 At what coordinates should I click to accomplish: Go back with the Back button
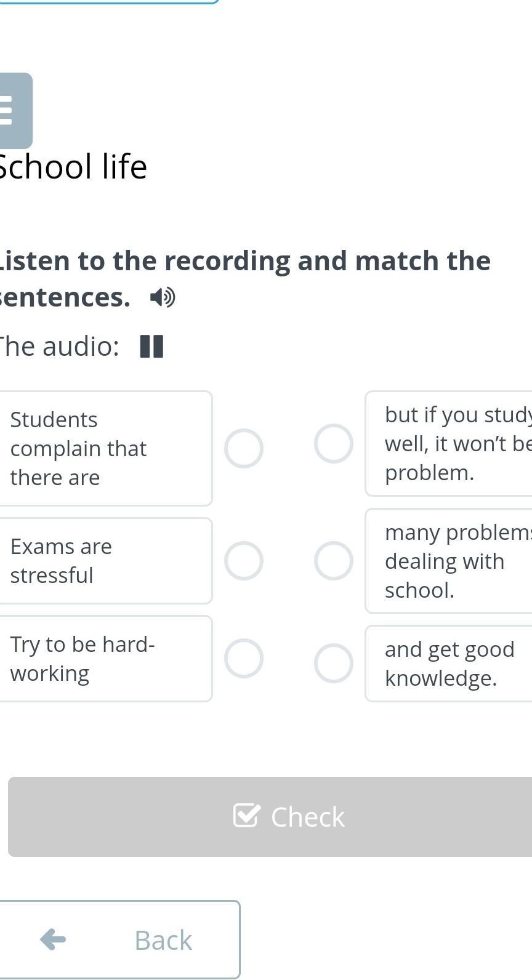pyautogui.click(x=119, y=939)
